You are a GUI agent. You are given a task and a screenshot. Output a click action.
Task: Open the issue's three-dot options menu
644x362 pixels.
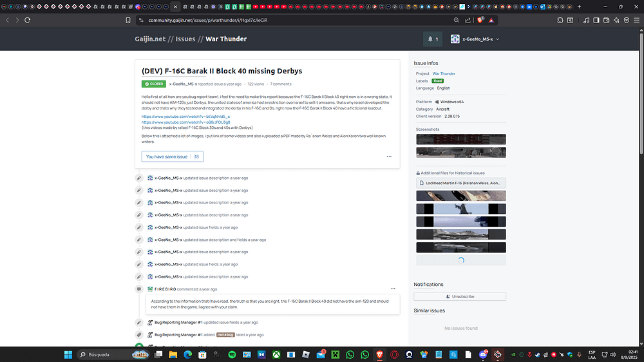coord(389,157)
